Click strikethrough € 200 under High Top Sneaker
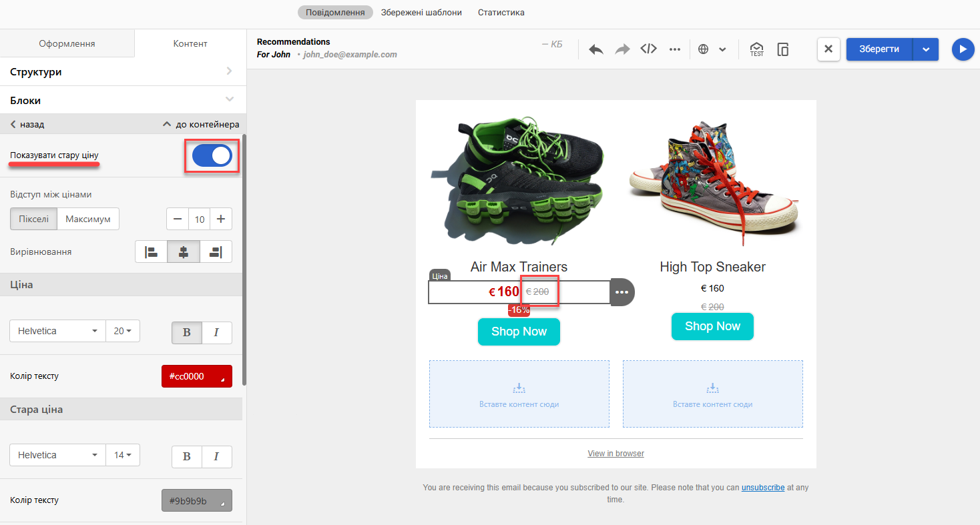The width and height of the screenshot is (980, 525). point(712,307)
